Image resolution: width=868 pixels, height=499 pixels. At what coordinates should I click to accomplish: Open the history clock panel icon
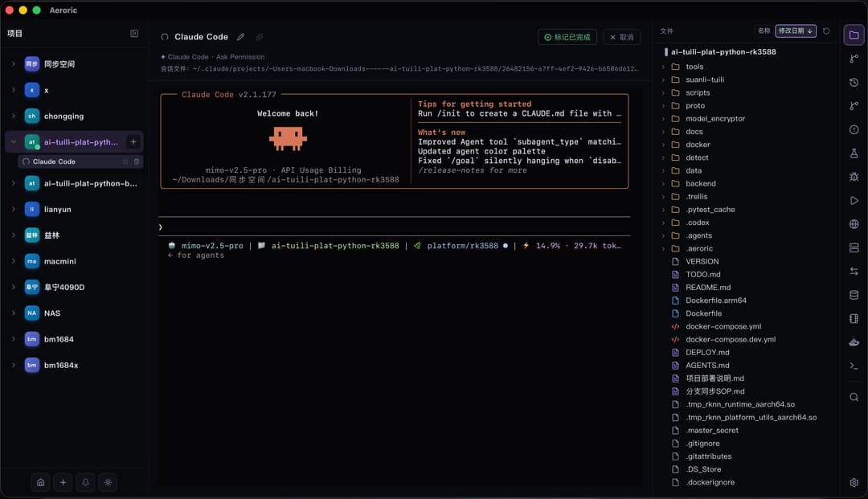(x=854, y=83)
